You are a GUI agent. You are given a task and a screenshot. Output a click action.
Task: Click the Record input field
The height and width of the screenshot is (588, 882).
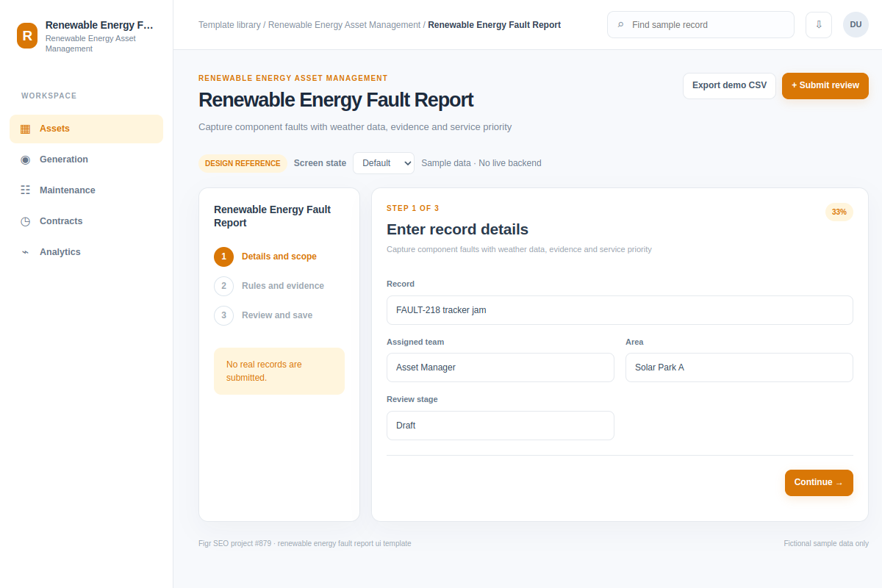point(620,310)
